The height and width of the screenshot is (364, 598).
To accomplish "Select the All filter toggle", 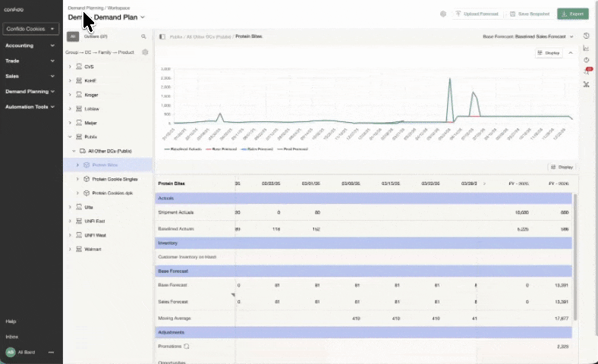I will click(x=73, y=36).
